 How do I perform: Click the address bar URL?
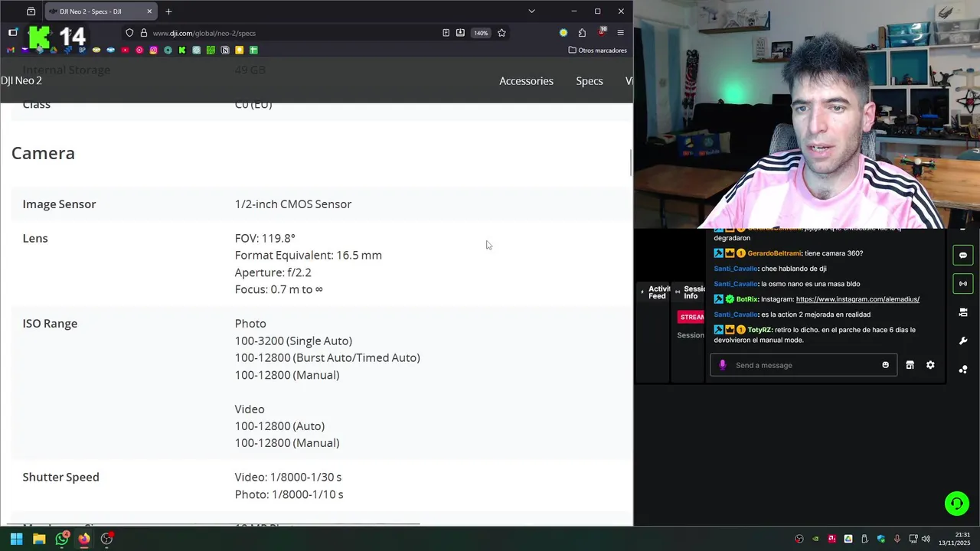tap(204, 33)
